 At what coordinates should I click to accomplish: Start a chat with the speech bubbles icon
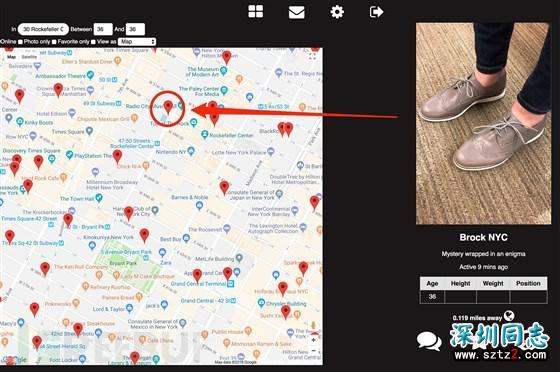tap(429, 340)
